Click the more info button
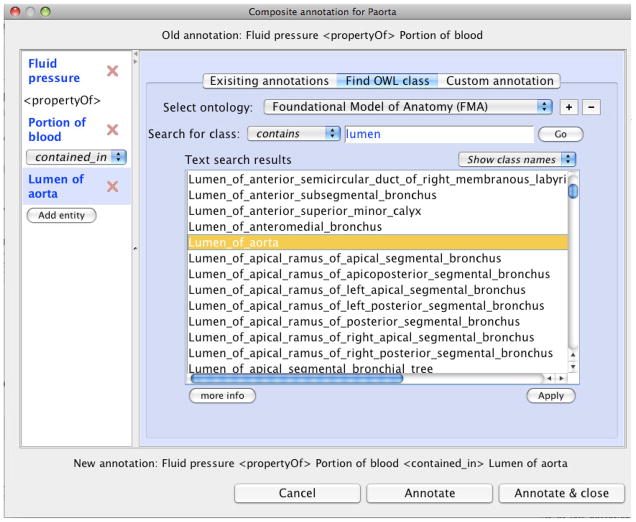Image resolution: width=636 pixels, height=522 pixels. 222,396
